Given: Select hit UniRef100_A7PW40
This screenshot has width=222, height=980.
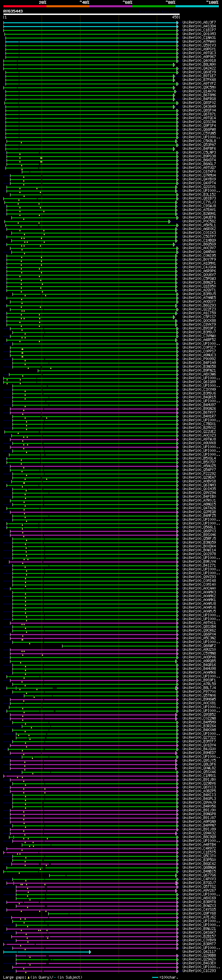Looking at the screenshot, I should coord(199,41).
